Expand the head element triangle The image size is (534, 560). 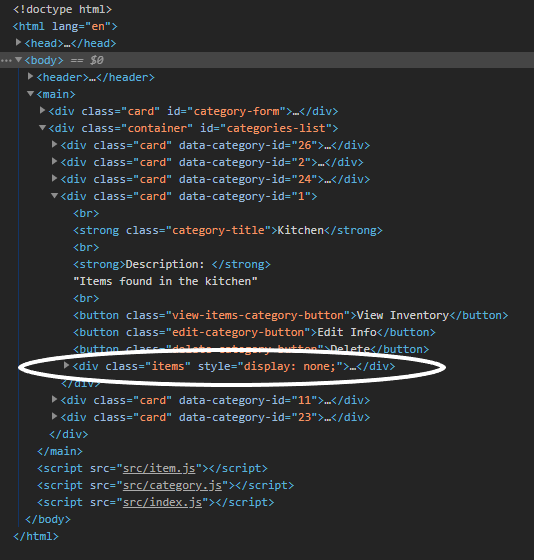coord(18,42)
